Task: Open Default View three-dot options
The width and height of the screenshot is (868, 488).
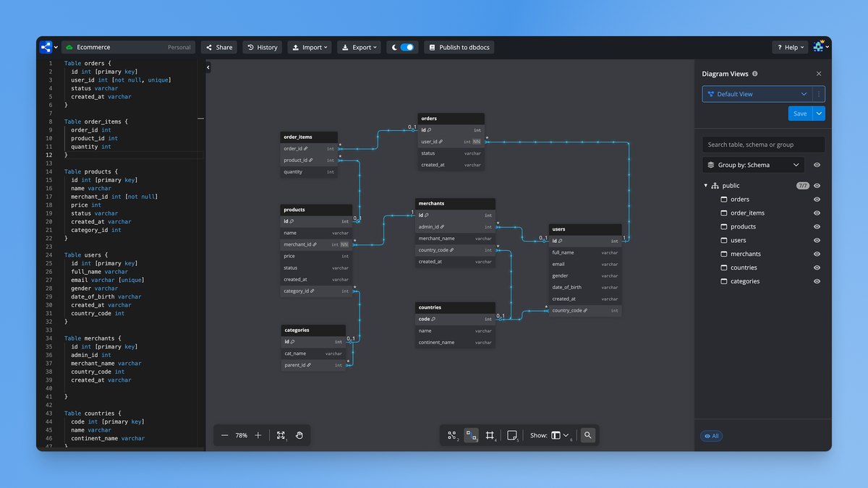Action: tap(819, 94)
